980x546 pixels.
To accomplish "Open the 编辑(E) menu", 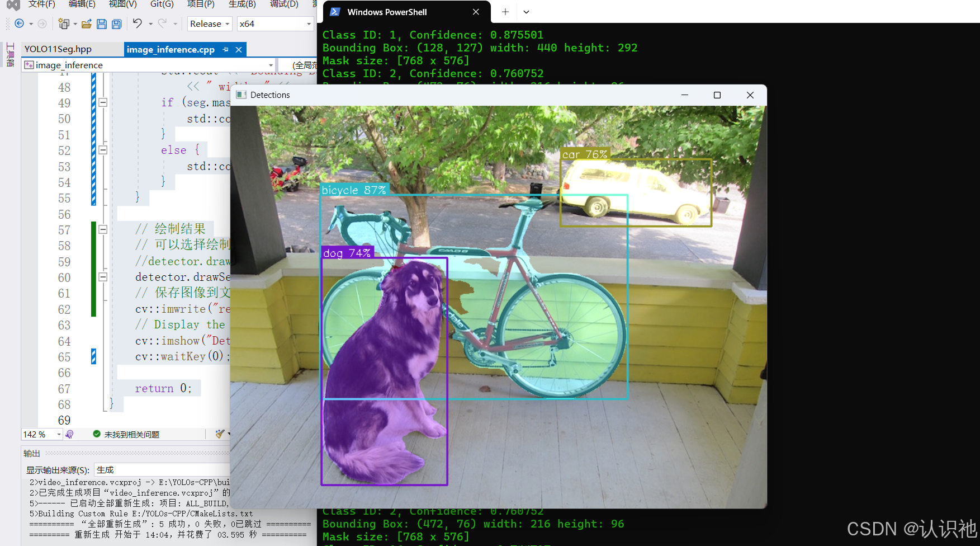I will click(82, 4).
